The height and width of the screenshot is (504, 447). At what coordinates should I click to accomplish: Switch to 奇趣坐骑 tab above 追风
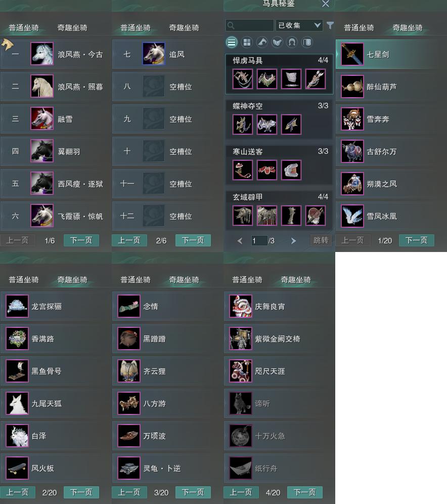184,28
